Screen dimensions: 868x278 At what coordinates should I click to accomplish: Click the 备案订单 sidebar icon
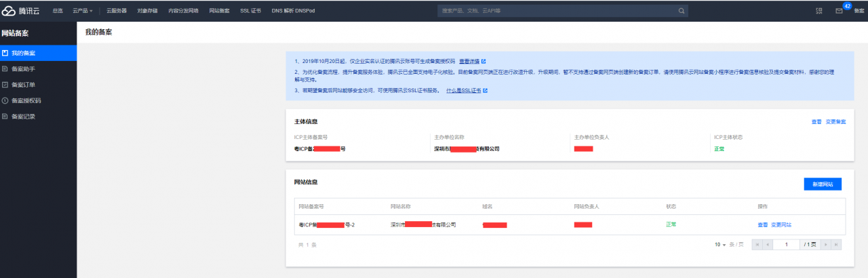coord(5,84)
